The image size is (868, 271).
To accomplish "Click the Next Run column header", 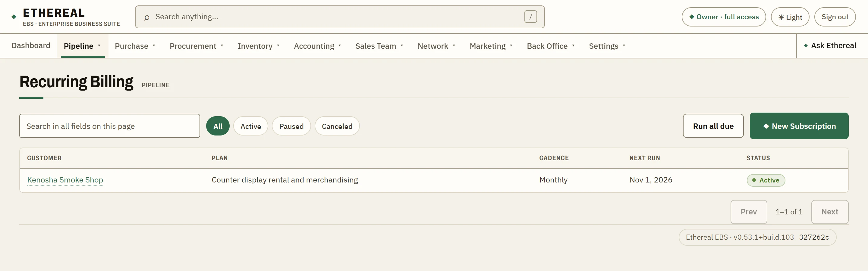I will [x=645, y=158].
